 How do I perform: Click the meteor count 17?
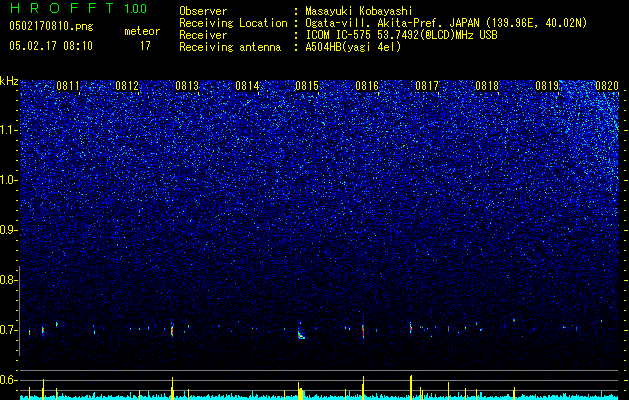pos(145,46)
